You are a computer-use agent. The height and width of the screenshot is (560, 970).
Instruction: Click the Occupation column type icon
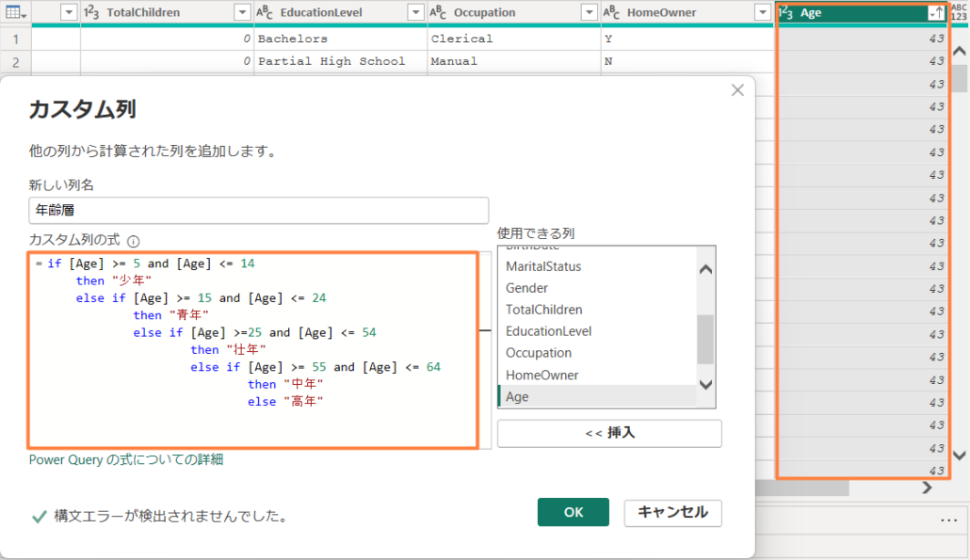[x=438, y=12]
